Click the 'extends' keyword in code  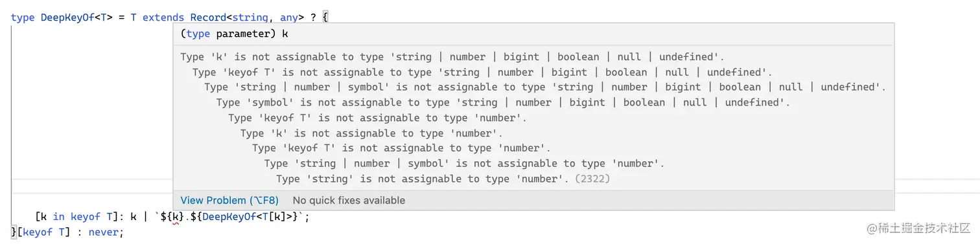coord(163,17)
